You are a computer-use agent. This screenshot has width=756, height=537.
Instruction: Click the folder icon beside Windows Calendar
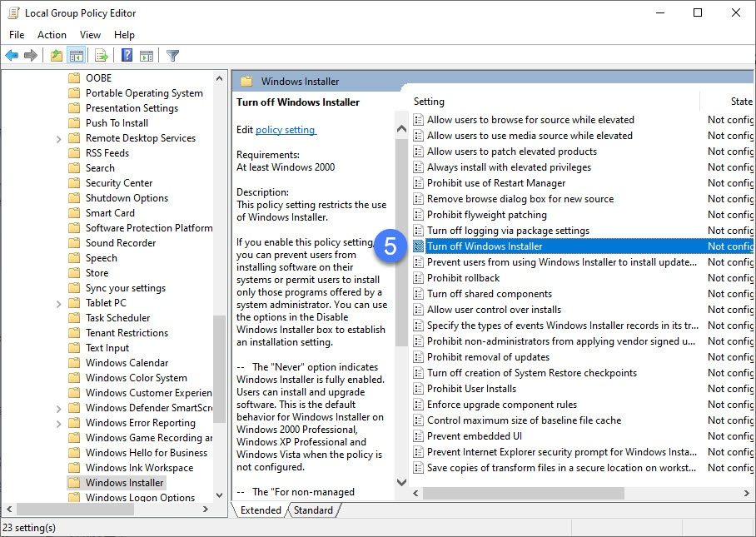[74, 363]
